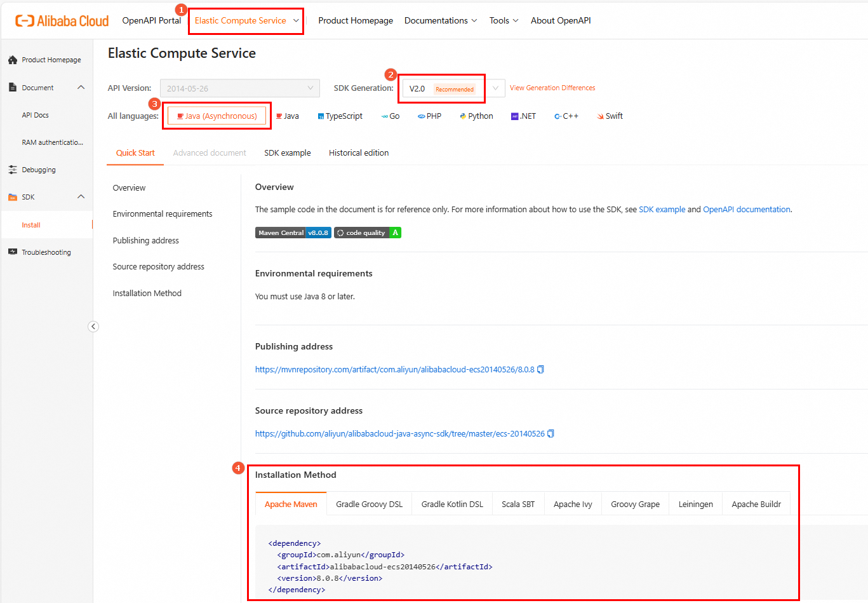Select the .NET language option
The image size is (868, 603).
click(x=524, y=116)
